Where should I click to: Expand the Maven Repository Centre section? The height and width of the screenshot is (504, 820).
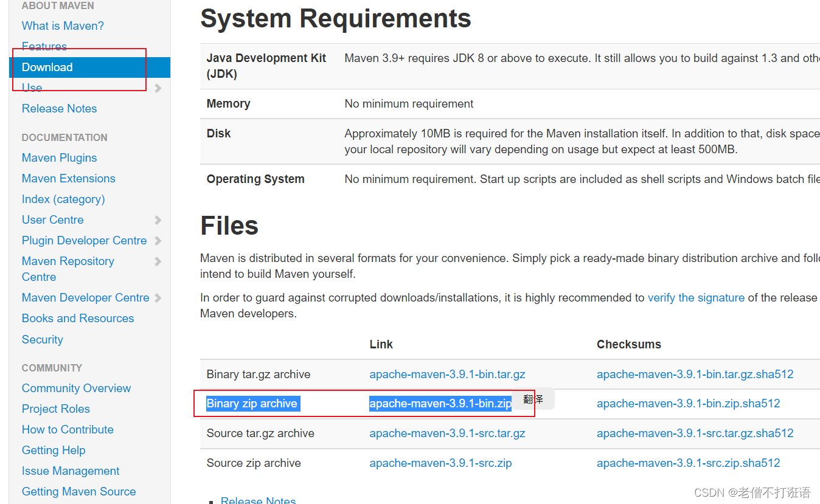[x=68, y=261]
